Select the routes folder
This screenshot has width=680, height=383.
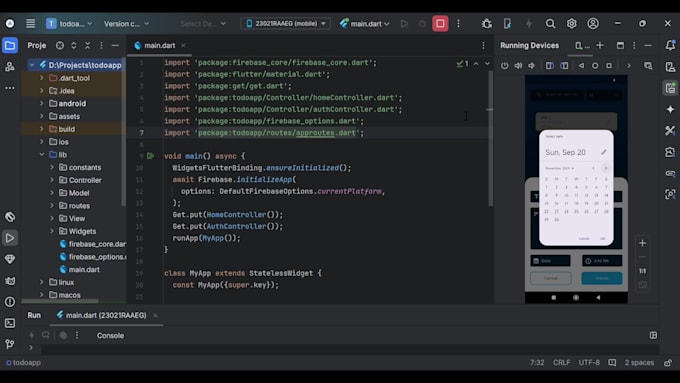click(79, 206)
